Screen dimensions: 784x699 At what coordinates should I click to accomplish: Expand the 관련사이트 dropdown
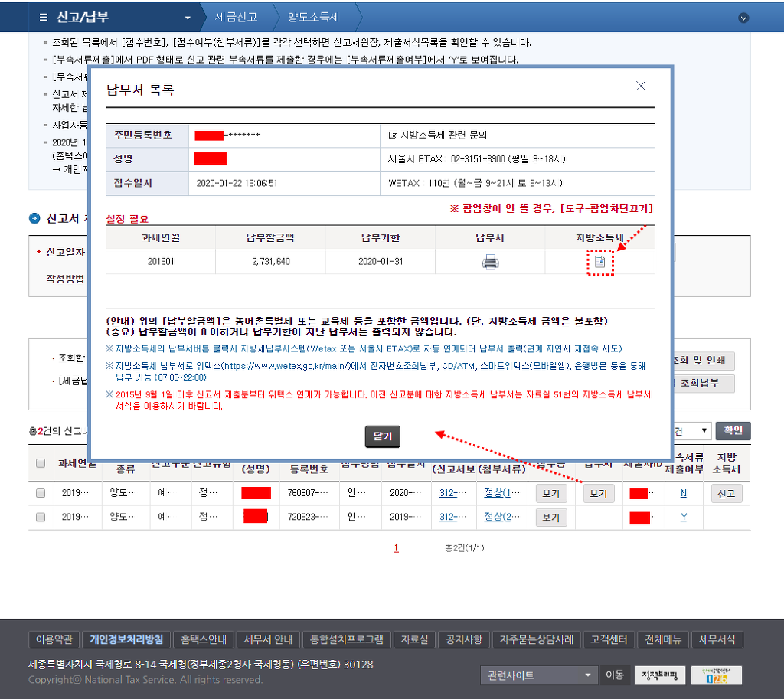tap(539, 675)
